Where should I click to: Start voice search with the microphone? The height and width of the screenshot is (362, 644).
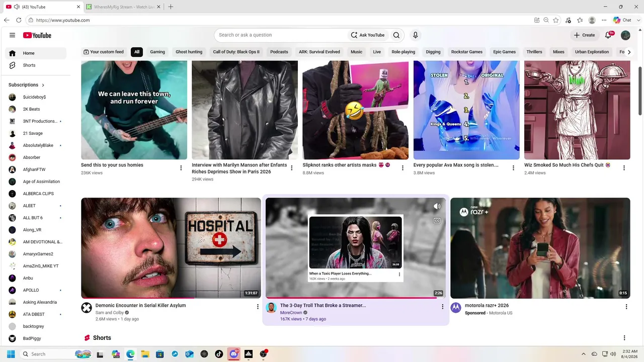point(416,35)
